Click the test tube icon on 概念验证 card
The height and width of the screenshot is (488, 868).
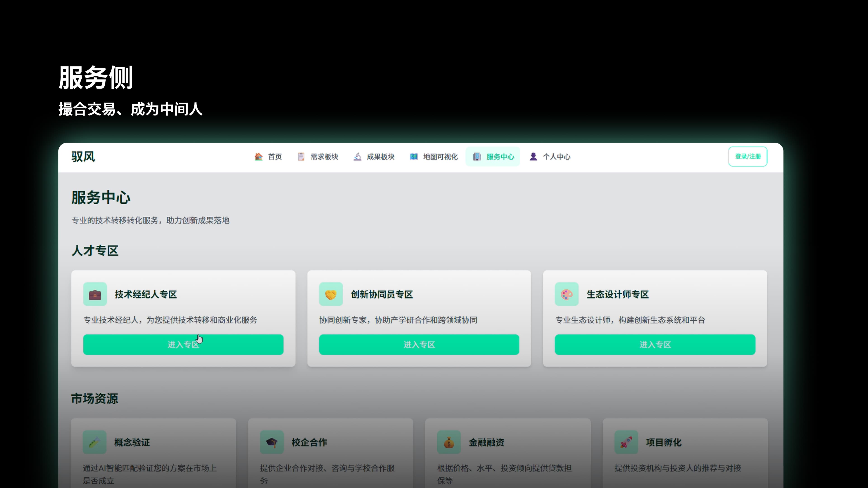pyautogui.click(x=94, y=442)
